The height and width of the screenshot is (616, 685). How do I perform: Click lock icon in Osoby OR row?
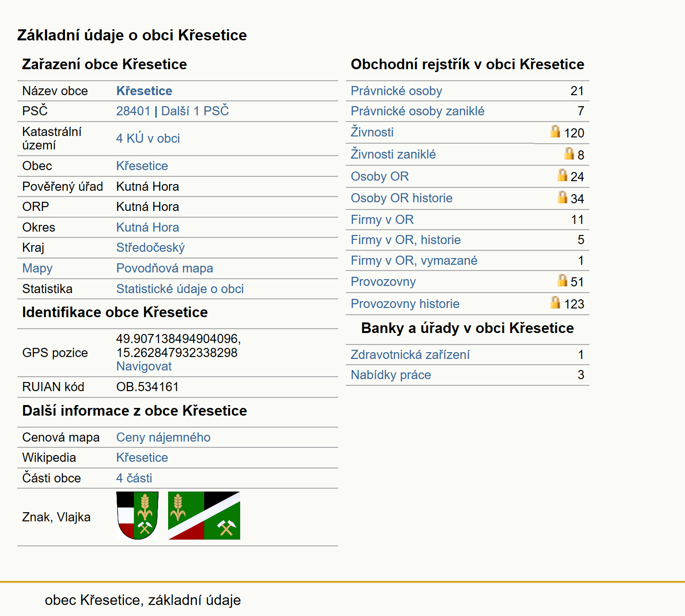point(563,175)
